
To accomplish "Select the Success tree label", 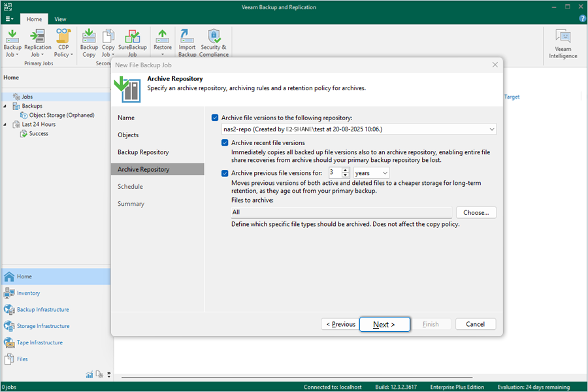I will pos(39,133).
